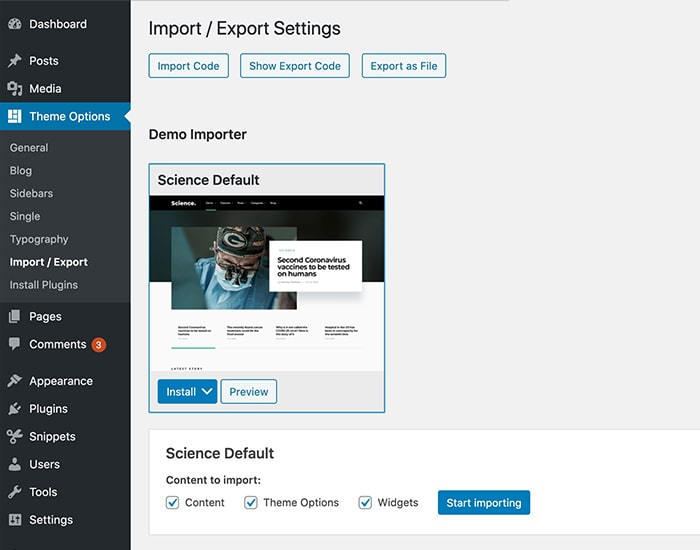Select the Typography submenu item
Screen dimensions: 700x550
(x=39, y=239)
